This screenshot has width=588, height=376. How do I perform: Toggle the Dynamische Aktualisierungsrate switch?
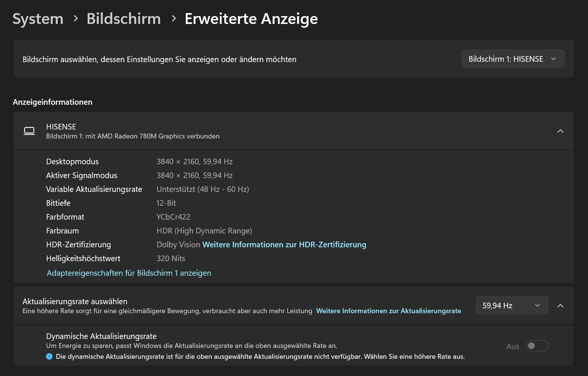[537, 346]
